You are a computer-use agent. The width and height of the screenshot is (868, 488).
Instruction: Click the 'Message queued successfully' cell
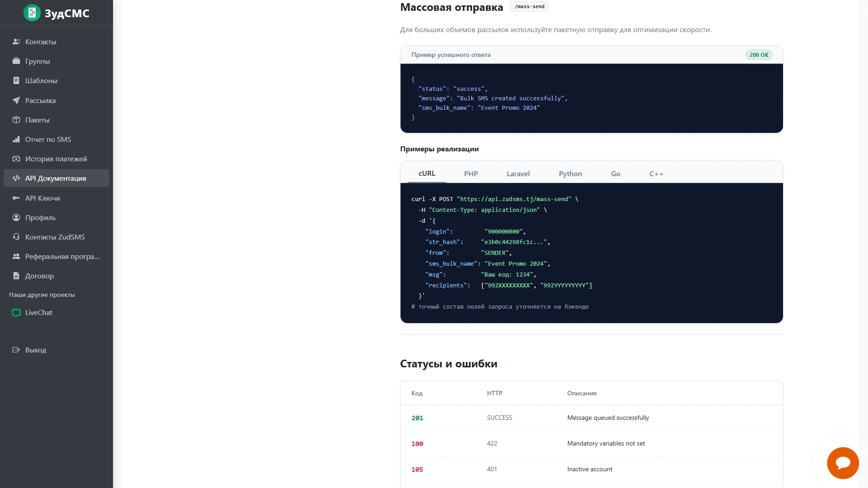click(608, 418)
